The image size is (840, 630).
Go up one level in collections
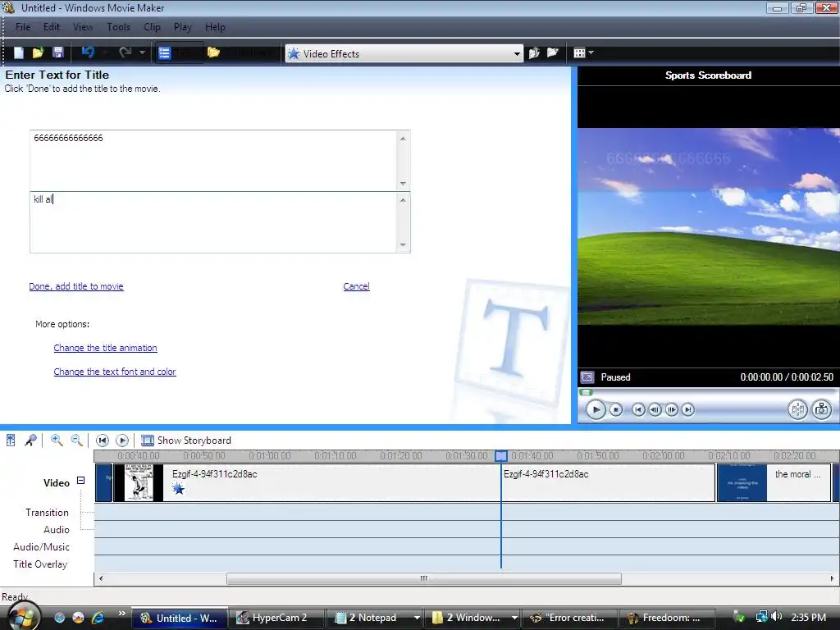coord(534,52)
